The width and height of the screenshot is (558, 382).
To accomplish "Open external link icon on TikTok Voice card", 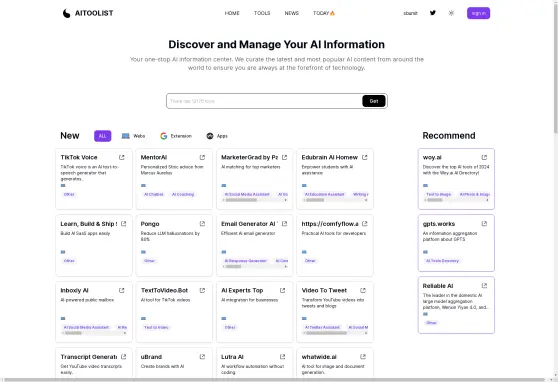I will (122, 157).
